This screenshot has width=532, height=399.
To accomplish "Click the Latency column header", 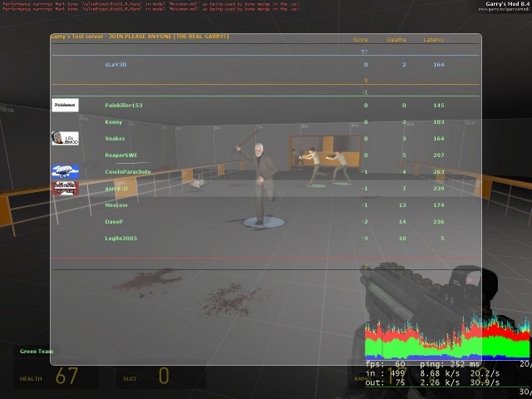I will 433,40.
